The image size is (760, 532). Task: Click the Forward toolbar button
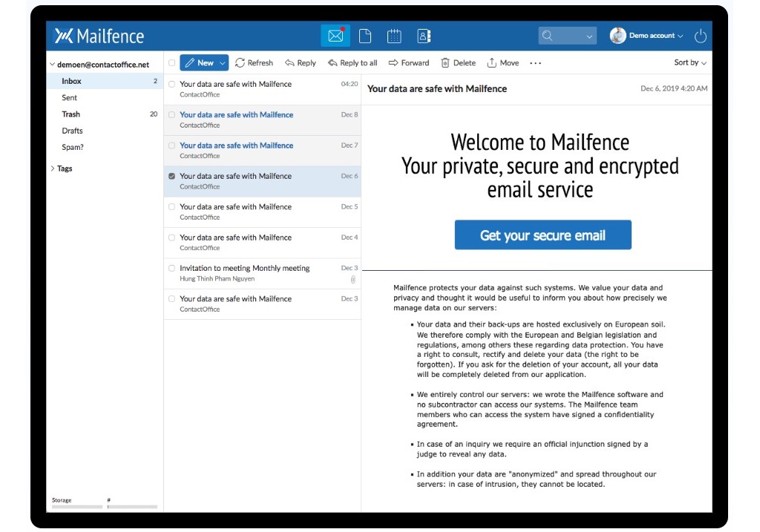pyautogui.click(x=409, y=63)
